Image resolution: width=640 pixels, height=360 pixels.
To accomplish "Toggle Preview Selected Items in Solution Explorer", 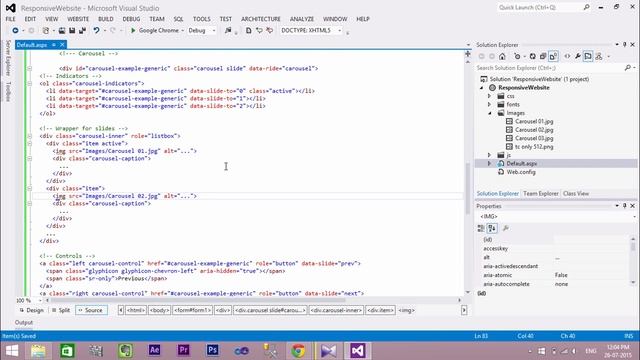I will 588,56.
